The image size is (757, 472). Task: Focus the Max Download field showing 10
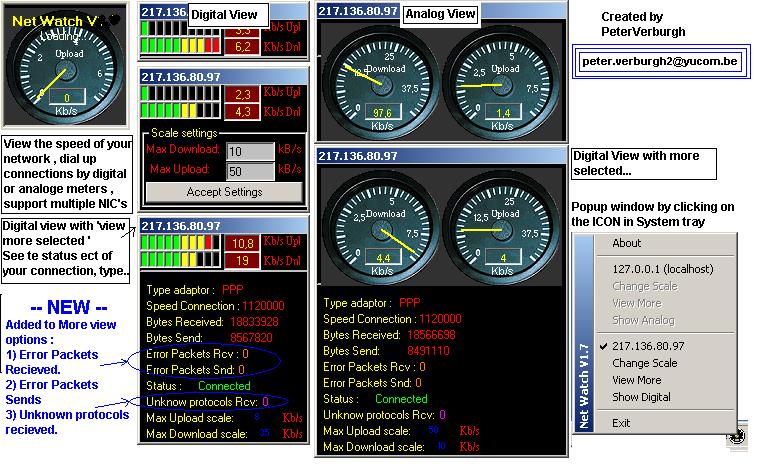(x=250, y=152)
